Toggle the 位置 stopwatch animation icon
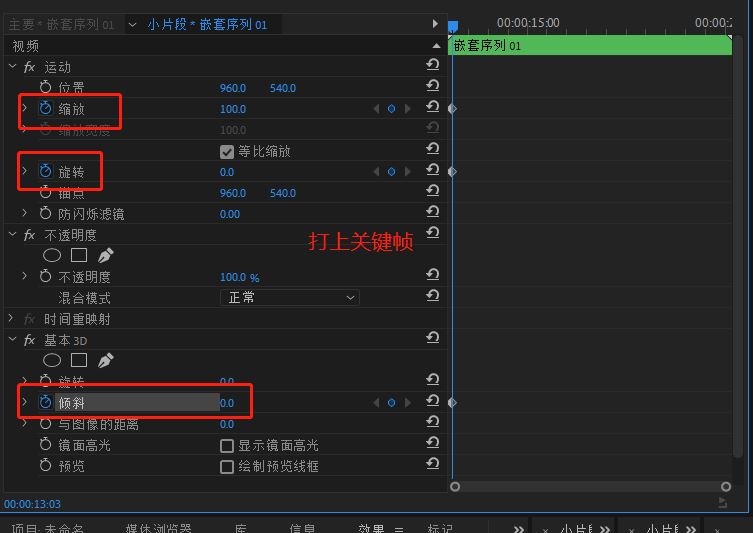 [46, 87]
